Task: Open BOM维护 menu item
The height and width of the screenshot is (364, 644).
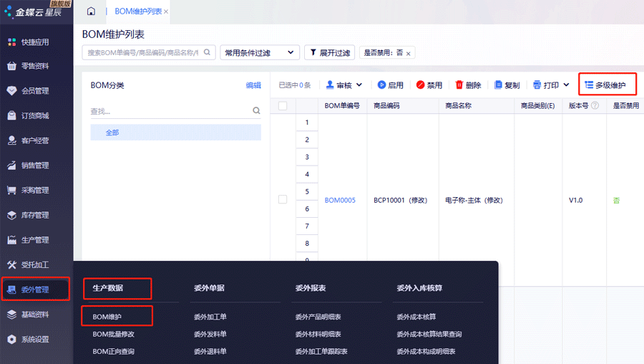Action: click(107, 317)
